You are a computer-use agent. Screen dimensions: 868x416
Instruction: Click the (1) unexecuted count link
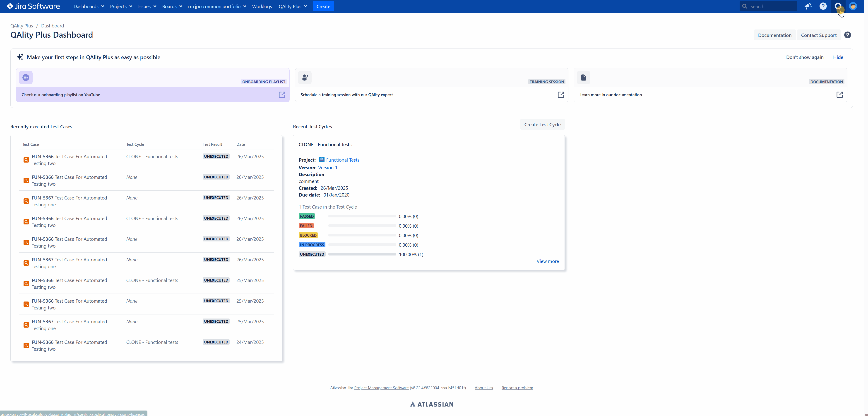tap(421, 254)
